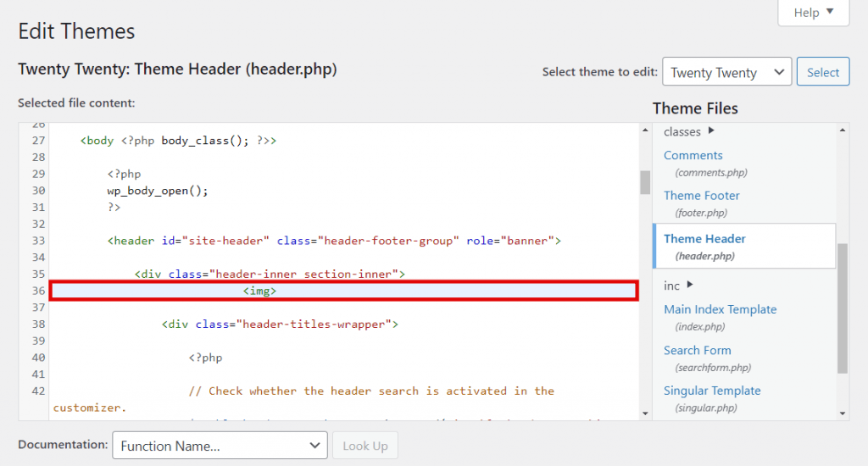Click the Theme Files scrollbar thumb

coord(843,308)
